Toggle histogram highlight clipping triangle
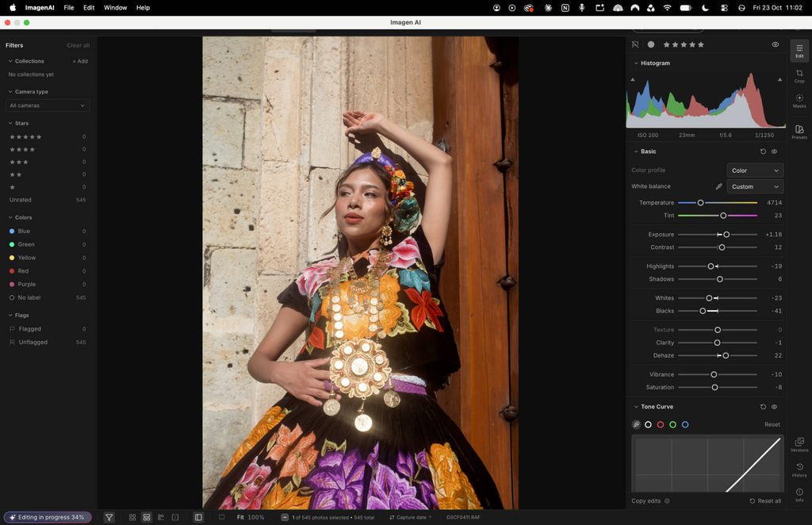 [x=780, y=80]
